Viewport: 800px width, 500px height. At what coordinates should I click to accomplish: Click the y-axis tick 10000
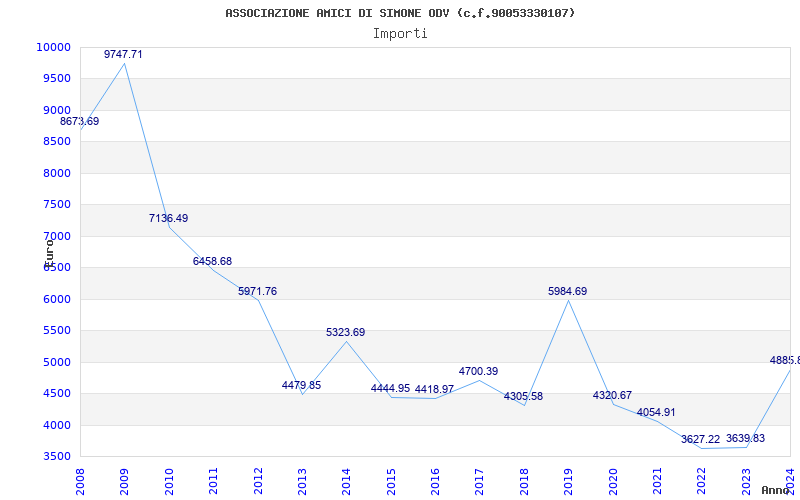pos(53,47)
